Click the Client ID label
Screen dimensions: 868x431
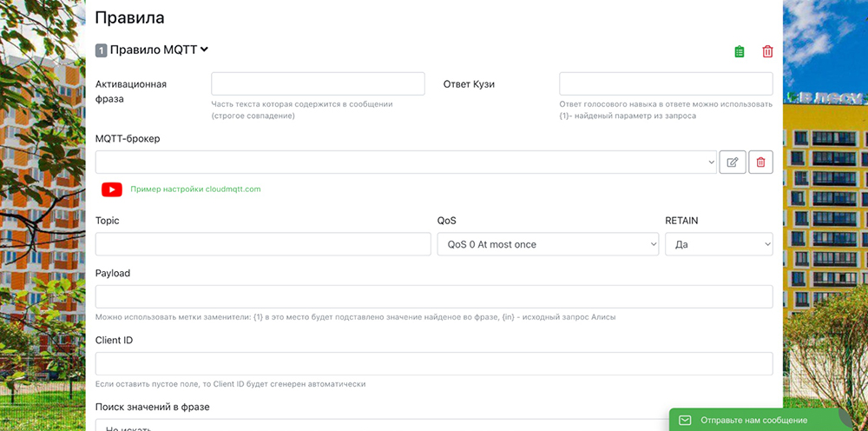114,340
